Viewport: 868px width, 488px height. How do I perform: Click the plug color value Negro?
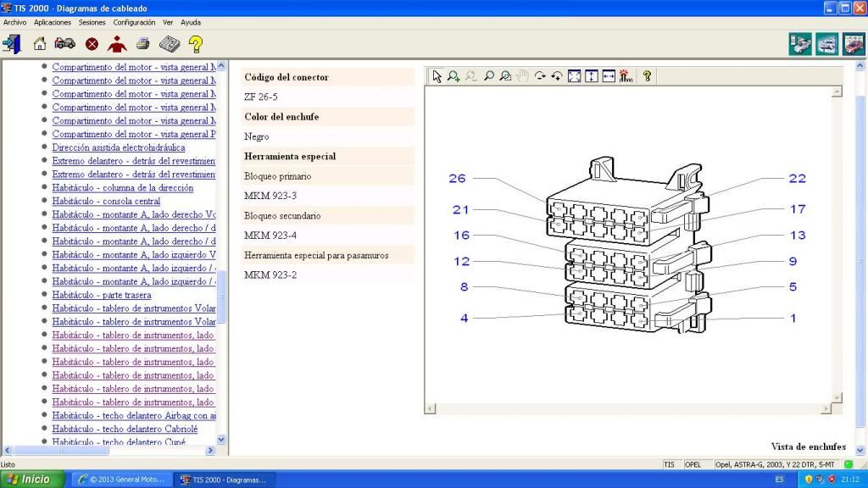coord(256,136)
